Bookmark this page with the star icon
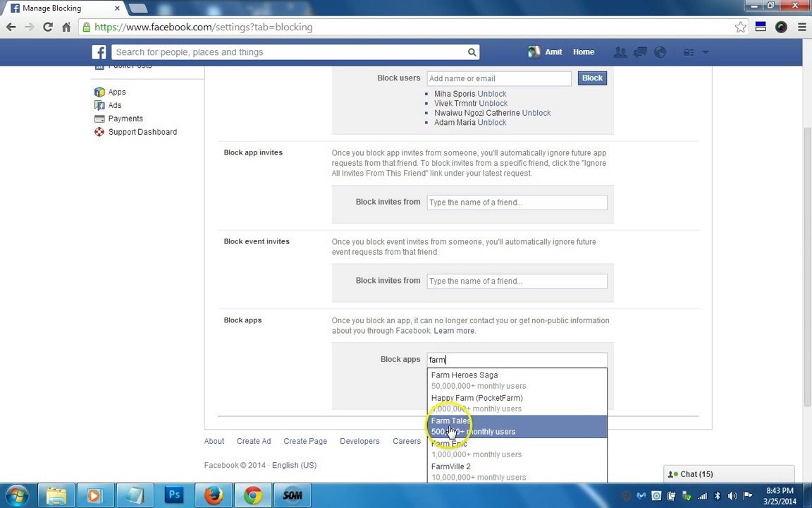 (x=741, y=27)
